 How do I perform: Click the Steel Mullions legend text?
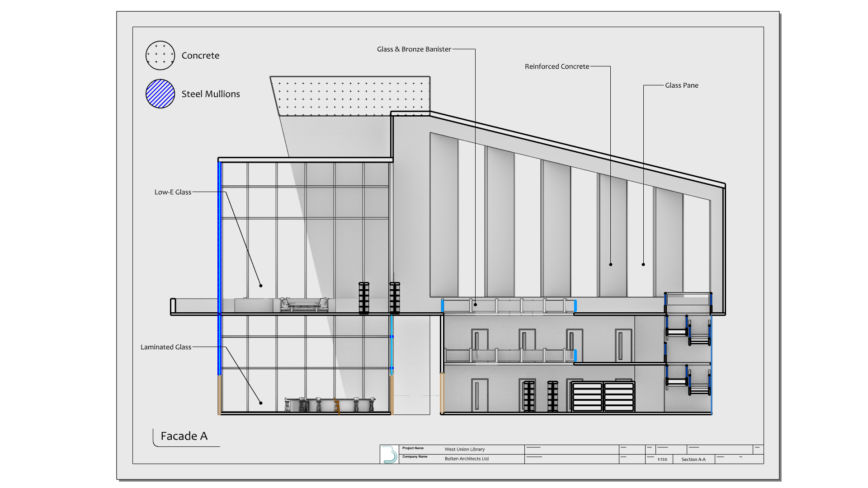click(x=211, y=94)
